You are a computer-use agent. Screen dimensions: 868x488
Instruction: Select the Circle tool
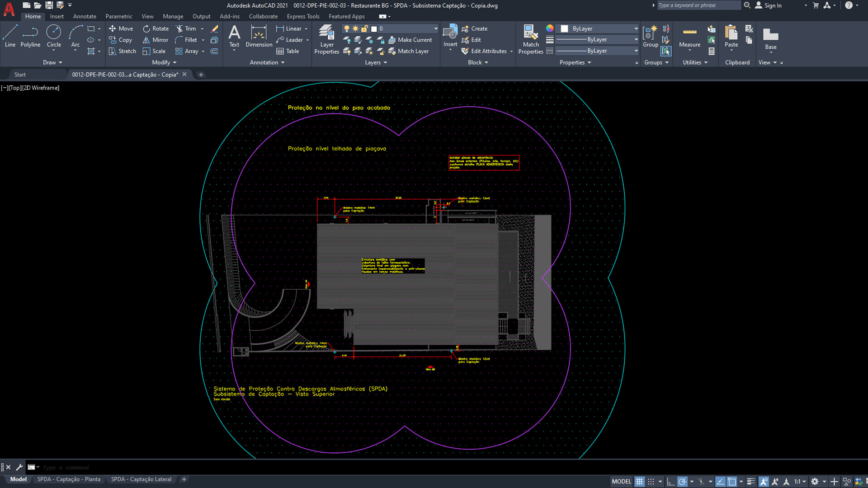(54, 36)
